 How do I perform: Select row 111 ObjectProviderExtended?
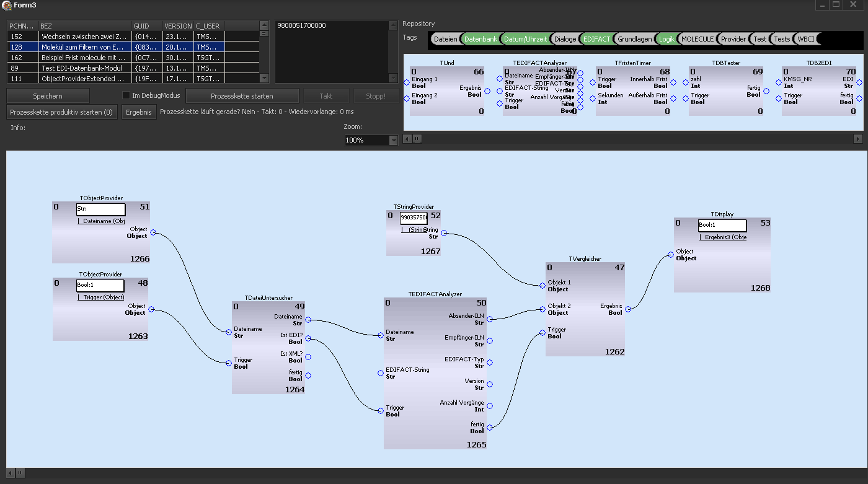[133, 79]
